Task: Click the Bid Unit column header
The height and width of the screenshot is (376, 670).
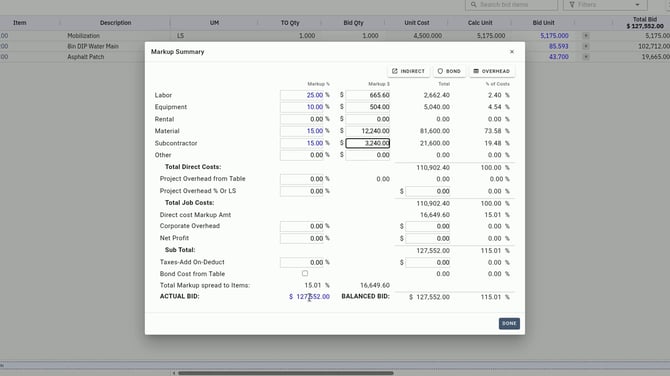Action: (543, 23)
